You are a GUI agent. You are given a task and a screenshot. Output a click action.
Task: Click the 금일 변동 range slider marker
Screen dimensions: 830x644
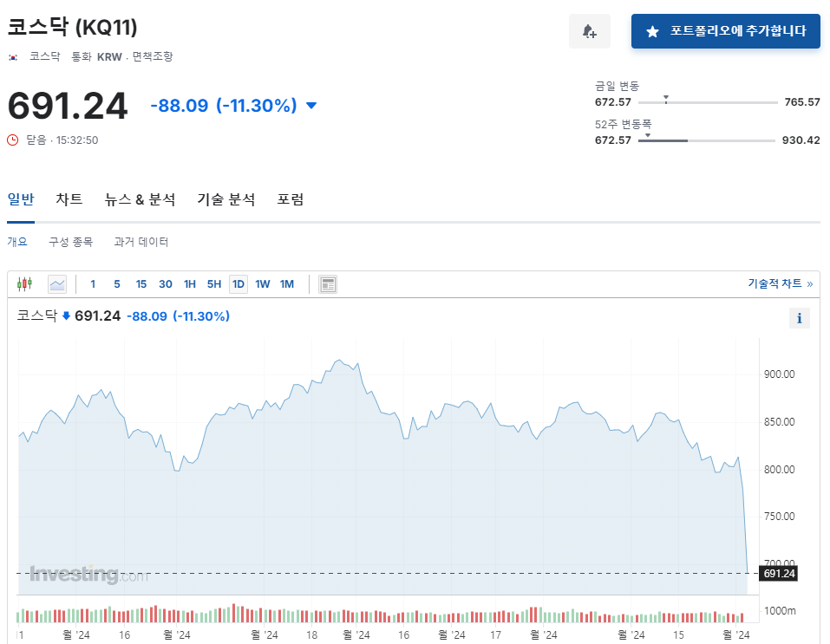(x=666, y=99)
